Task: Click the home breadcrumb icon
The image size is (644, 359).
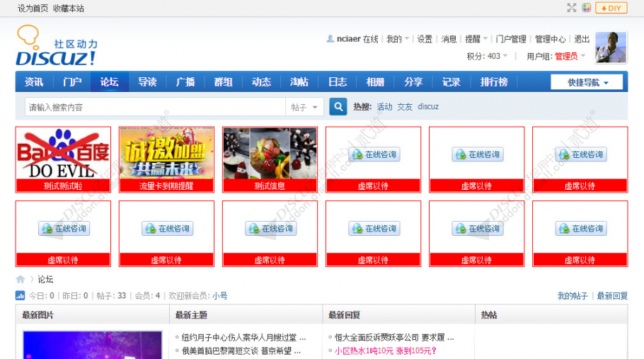Action: coord(20,279)
